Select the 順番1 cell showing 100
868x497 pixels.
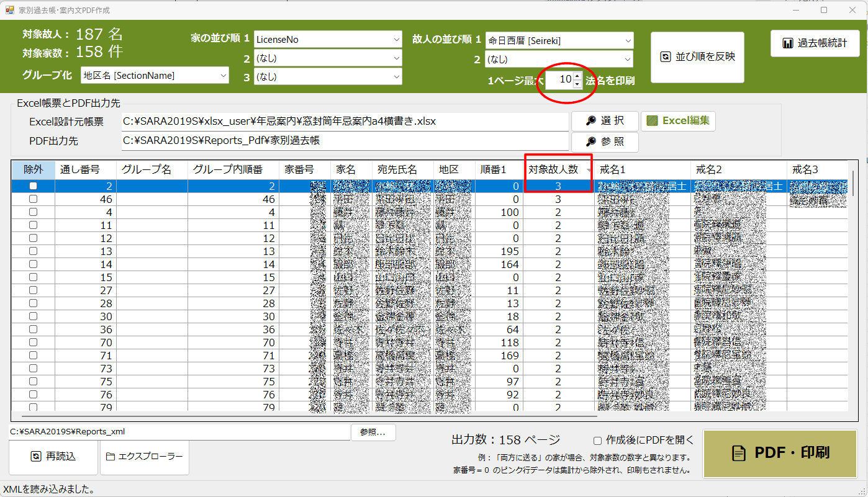click(499, 212)
